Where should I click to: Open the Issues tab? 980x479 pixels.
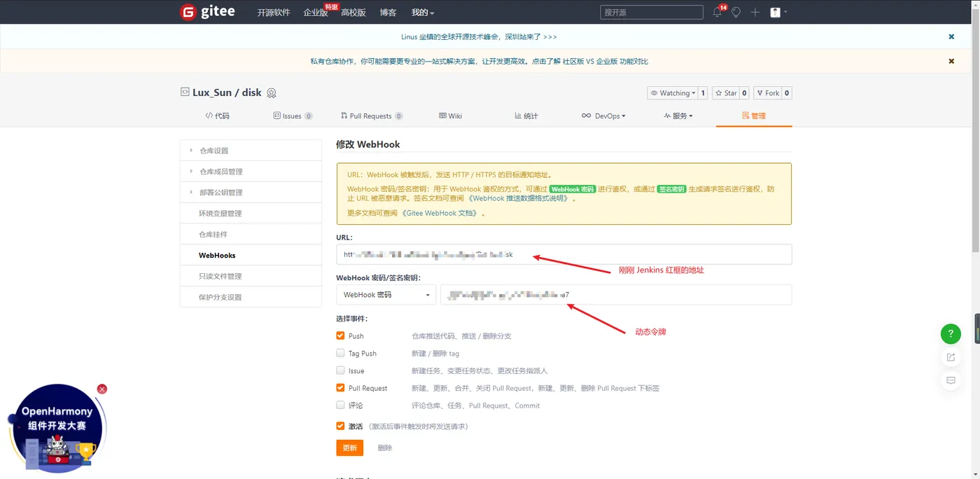pyautogui.click(x=293, y=116)
